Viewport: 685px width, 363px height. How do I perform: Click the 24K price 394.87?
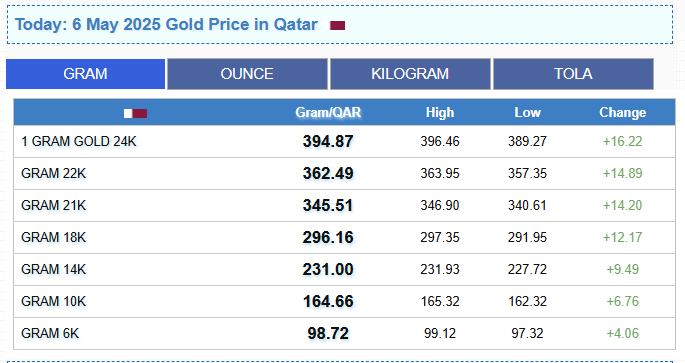328,142
